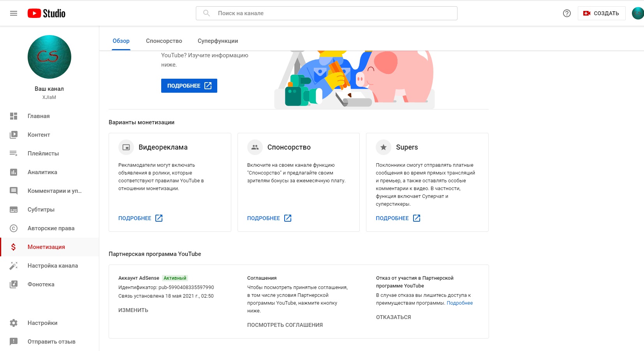Switch to the Спонсорство tab
Image resolution: width=644 pixels, height=351 pixels.
[x=164, y=41]
